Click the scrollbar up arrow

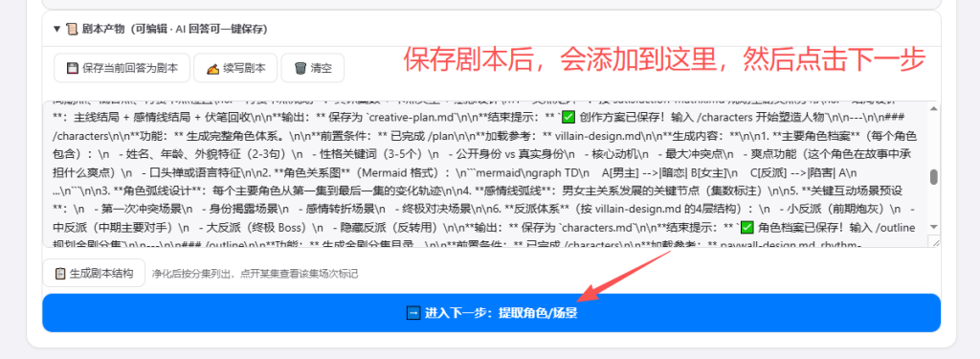[x=934, y=108]
